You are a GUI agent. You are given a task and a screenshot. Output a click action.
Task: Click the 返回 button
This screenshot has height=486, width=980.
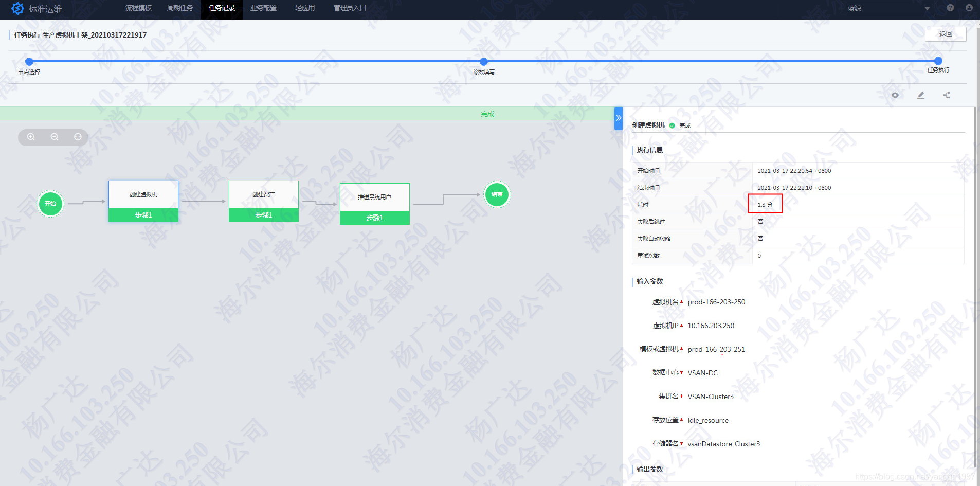click(x=946, y=34)
